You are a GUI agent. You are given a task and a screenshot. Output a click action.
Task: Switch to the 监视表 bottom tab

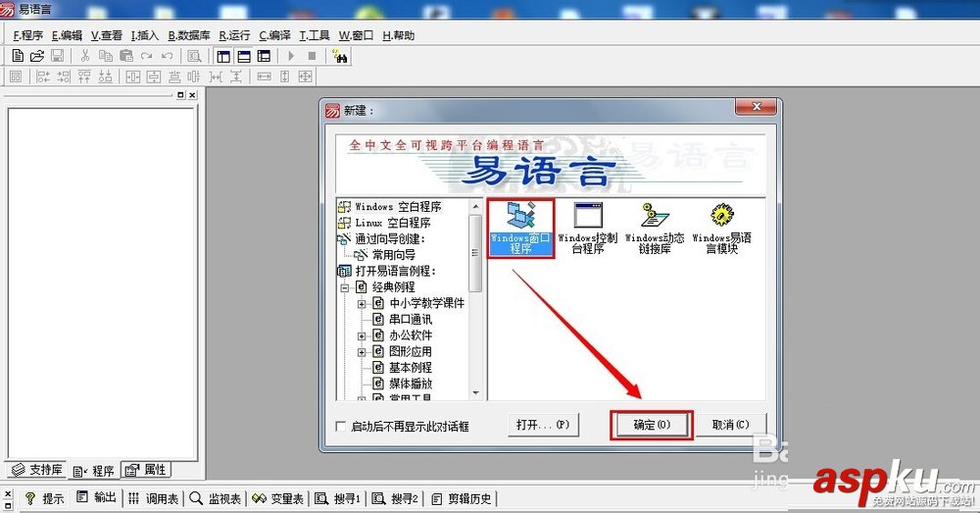[x=216, y=498]
